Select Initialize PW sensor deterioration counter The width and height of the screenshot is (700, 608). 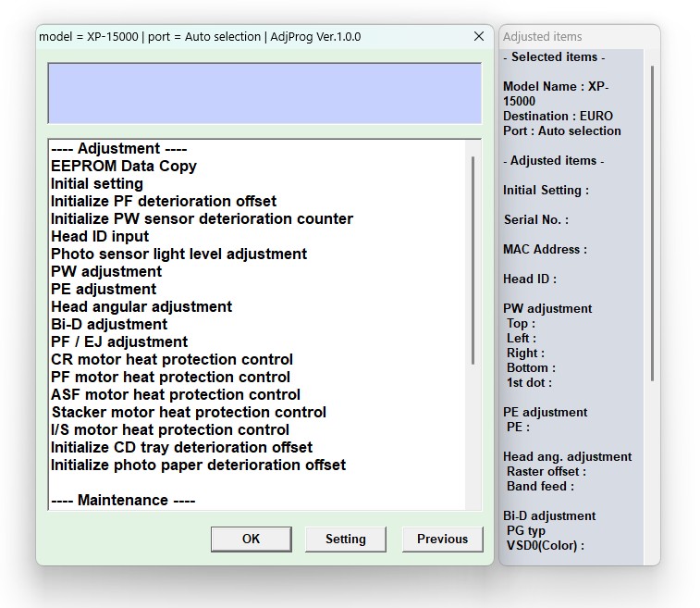202,219
